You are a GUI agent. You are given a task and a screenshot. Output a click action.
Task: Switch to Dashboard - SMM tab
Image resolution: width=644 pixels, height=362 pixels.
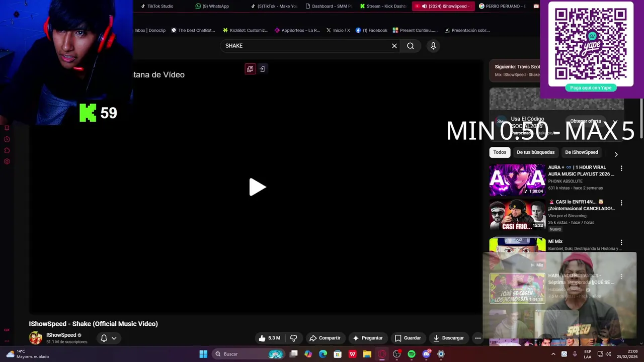pyautogui.click(x=329, y=6)
